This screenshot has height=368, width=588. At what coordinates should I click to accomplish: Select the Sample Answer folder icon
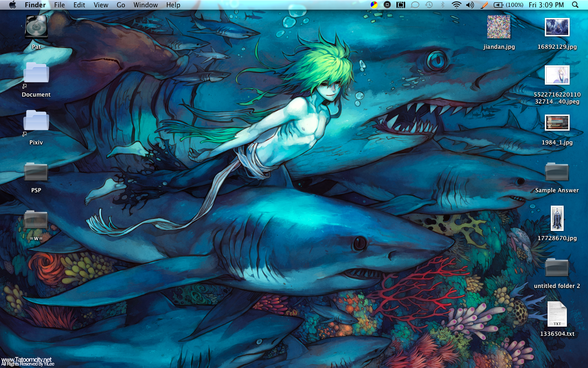557,172
